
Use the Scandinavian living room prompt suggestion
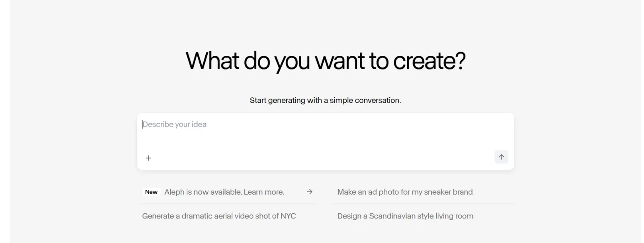coord(405,216)
